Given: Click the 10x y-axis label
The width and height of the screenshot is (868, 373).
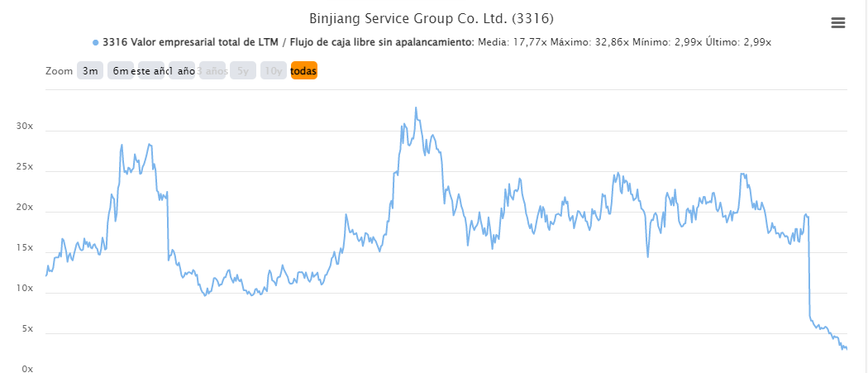Looking at the screenshot, I should (x=24, y=288).
